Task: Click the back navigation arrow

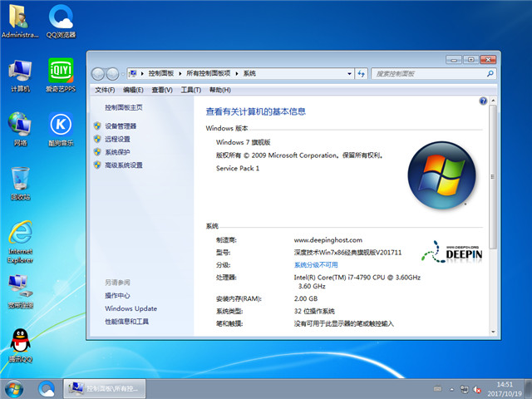Action: tap(98, 74)
